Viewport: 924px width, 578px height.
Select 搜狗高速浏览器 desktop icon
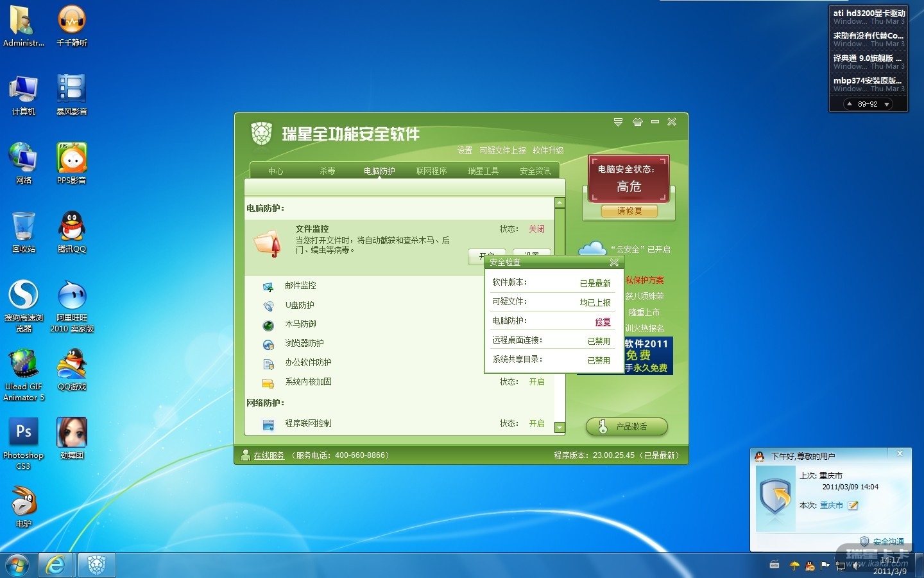click(24, 306)
